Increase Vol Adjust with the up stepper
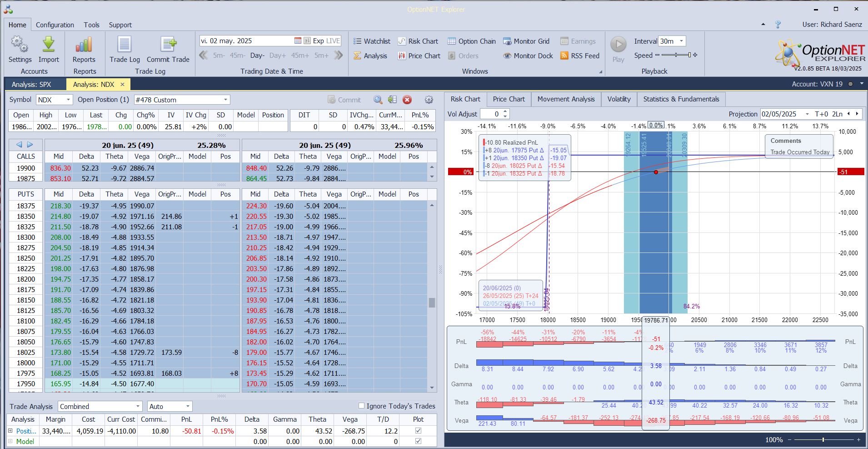 505,111
